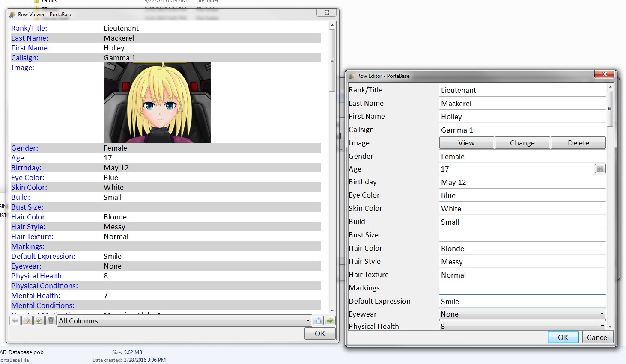Click the copy row icon in Row Viewer
Screen dimensions: 626x364
point(39,320)
